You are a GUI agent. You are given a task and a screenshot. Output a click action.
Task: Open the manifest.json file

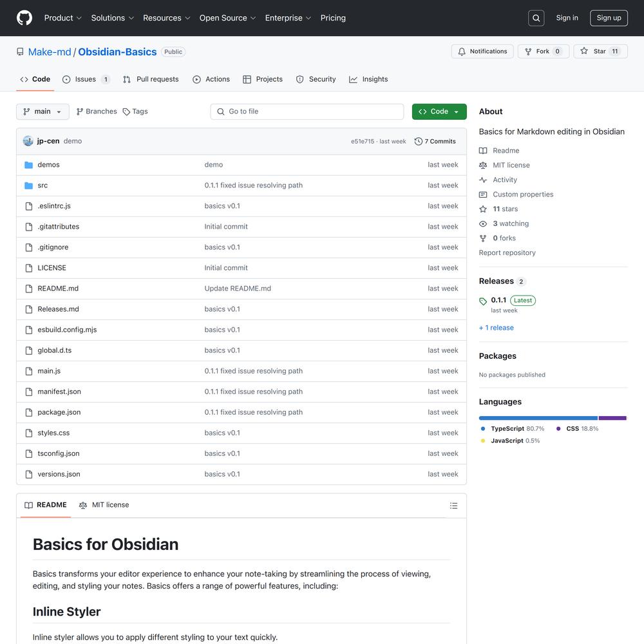tap(59, 392)
